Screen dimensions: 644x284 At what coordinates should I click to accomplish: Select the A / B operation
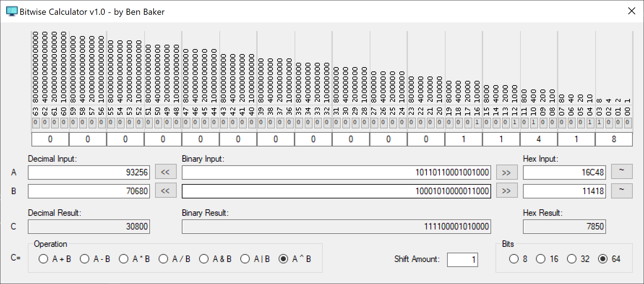pyautogui.click(x=175, y=259)
